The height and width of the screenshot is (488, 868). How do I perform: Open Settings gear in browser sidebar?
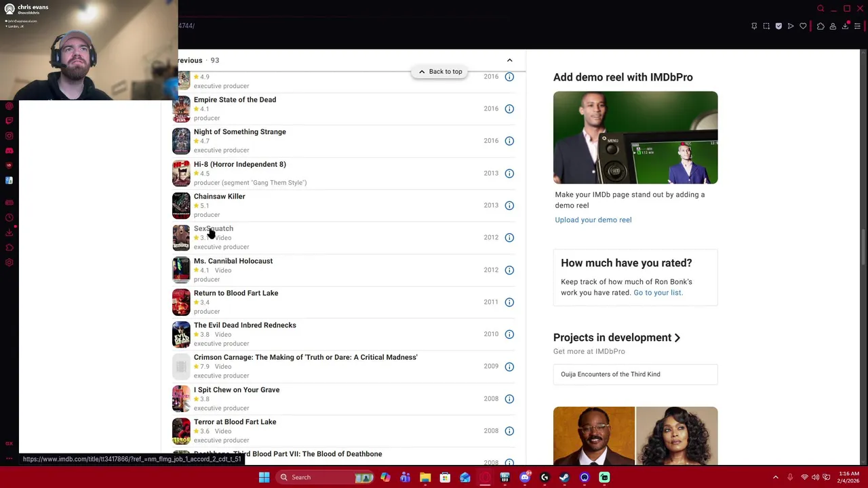pyautogui.click(x=9, y=262)
